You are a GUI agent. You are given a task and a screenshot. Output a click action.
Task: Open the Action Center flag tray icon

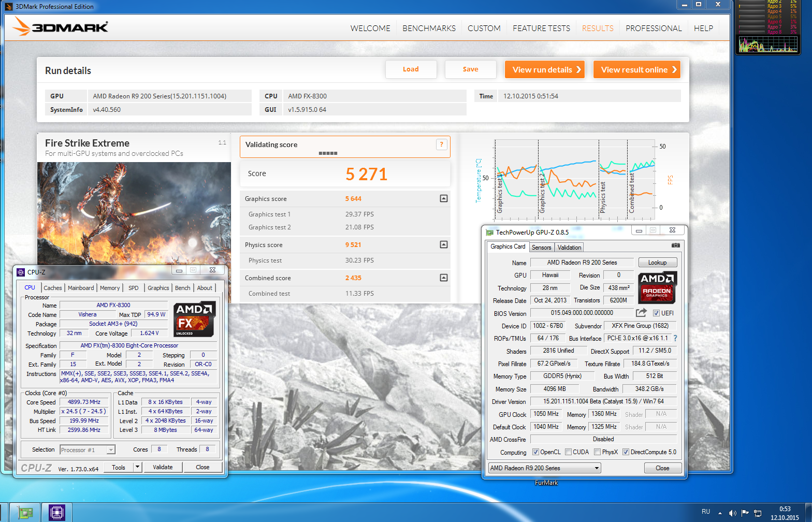745,513
